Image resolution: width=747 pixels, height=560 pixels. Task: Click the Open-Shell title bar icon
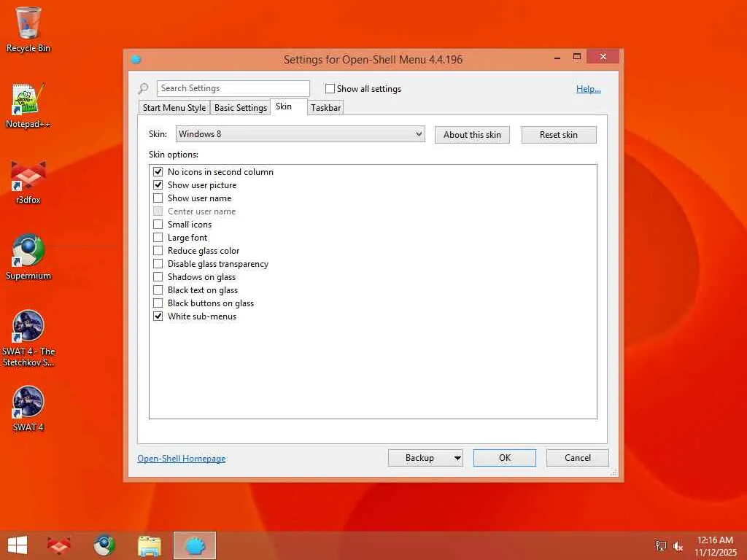(x=136, y=60)
